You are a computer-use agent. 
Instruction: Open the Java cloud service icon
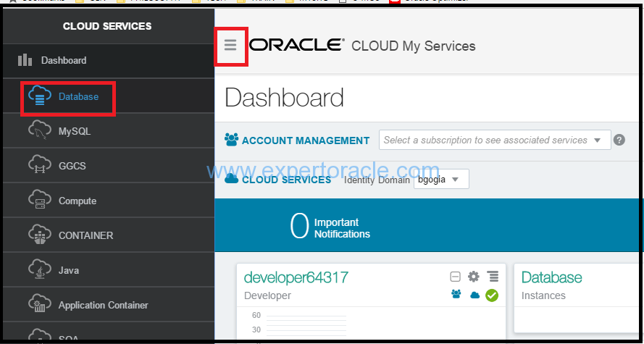tap(40, 269)
